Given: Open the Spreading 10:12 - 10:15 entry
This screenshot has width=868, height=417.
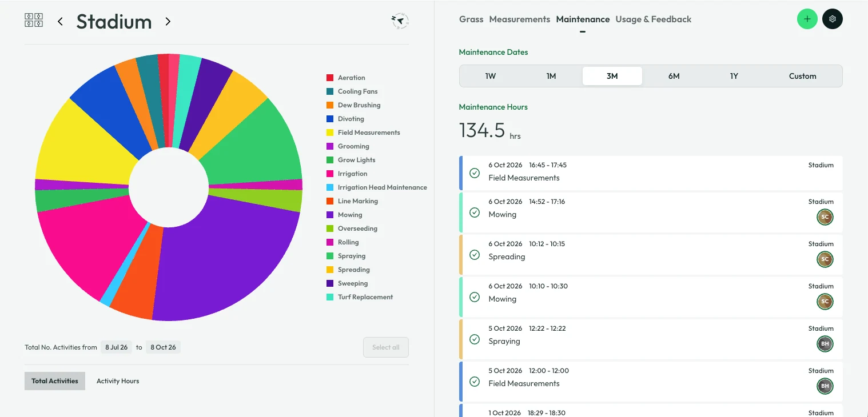Looking at the screenshot, I should pos(651,254).
